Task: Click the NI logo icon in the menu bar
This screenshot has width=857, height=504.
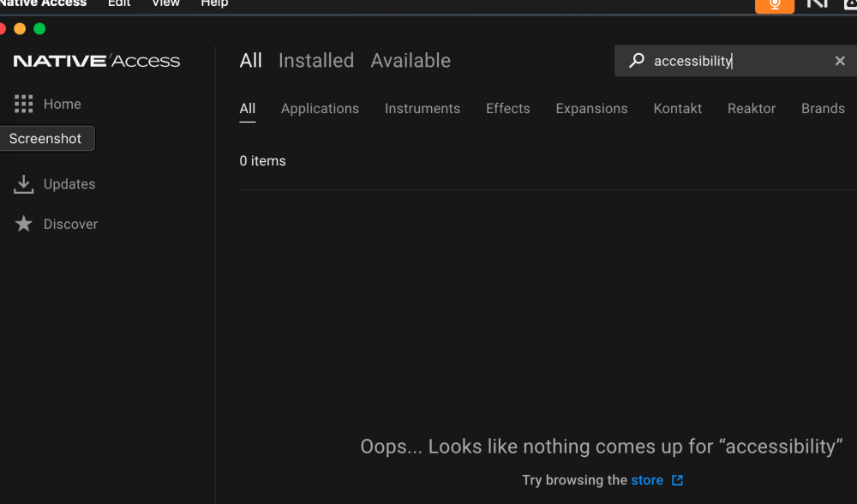Action: pyautogui.click(x=818, y=3)
